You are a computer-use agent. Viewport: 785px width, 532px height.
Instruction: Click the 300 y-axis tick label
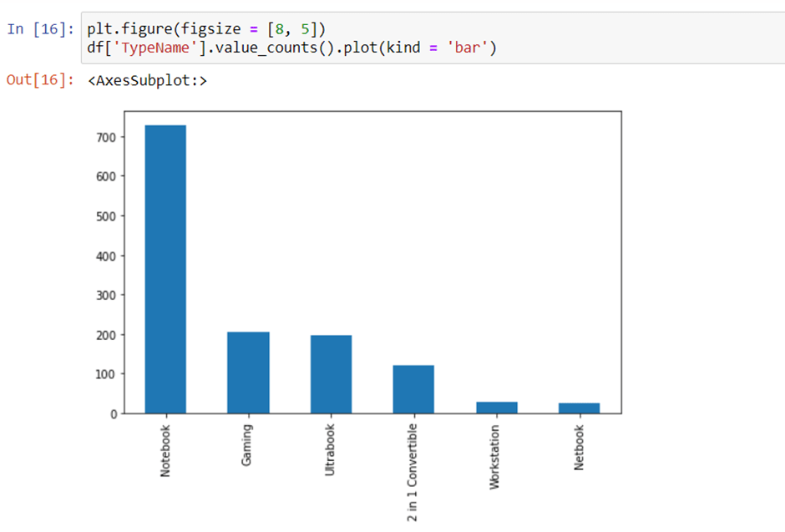(106, 296)
